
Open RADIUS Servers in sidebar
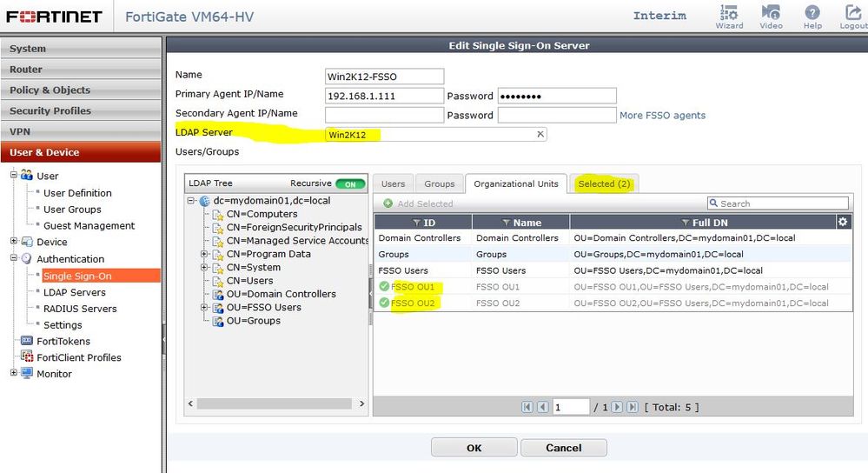pyautogui.click(x=80, y=309)
